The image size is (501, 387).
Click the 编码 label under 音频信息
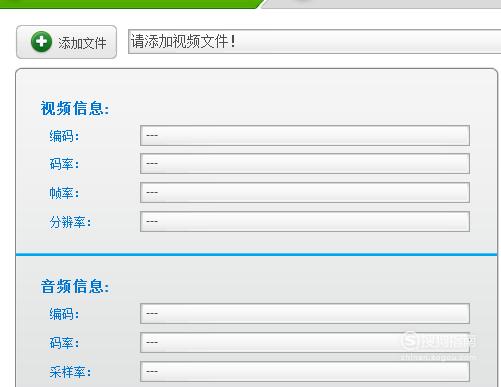click(64, 314)
